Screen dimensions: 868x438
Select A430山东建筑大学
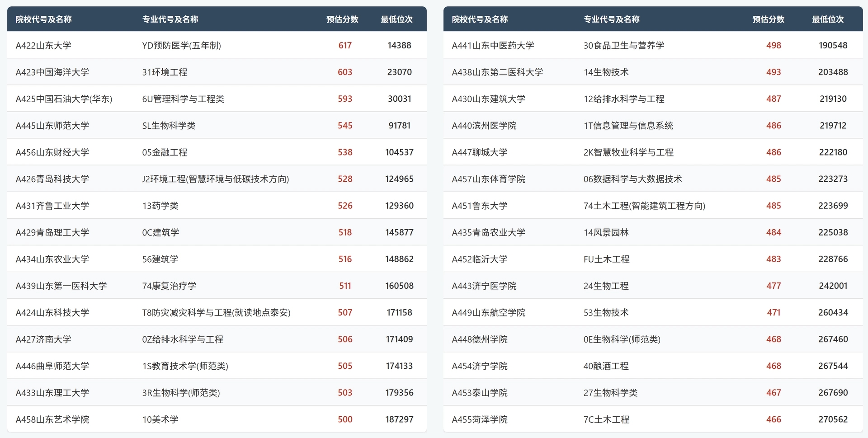point(488,99)
